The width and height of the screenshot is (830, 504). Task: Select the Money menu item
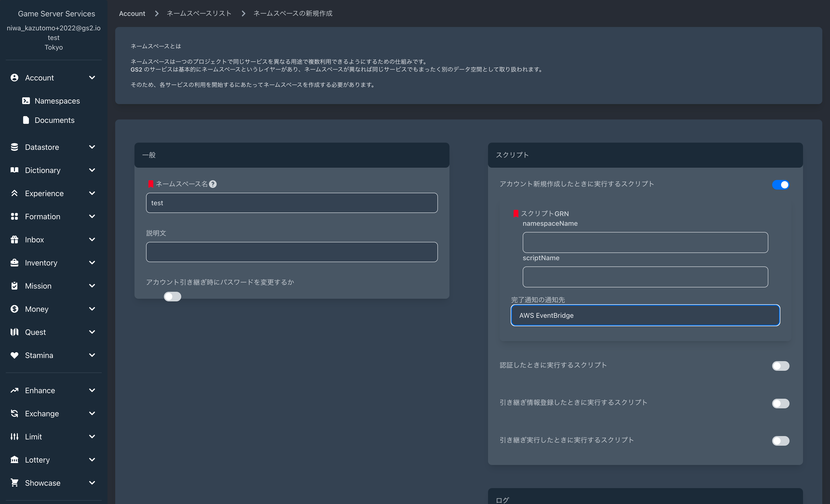pos(37,309)
